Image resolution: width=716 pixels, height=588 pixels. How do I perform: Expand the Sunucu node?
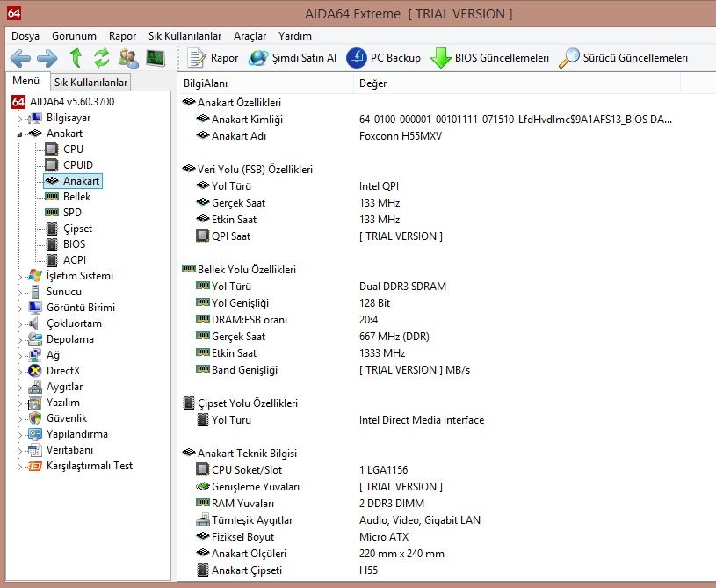[x=19, y=293]
